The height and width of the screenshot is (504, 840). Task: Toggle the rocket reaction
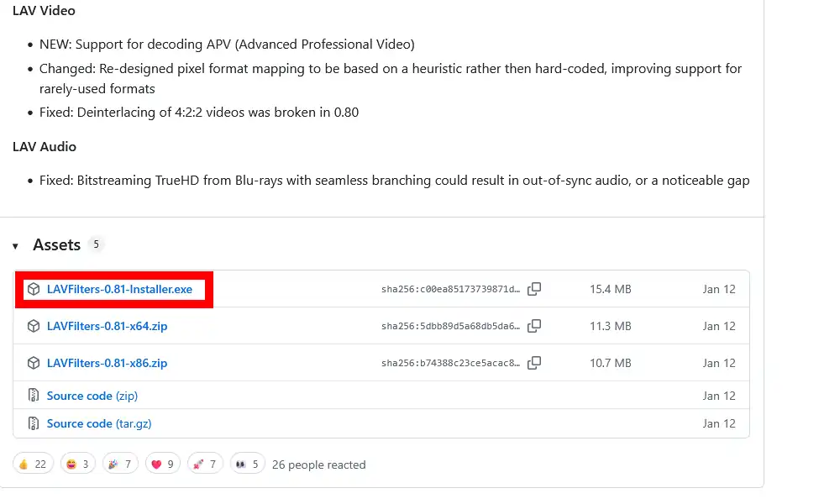coord(206,464)
